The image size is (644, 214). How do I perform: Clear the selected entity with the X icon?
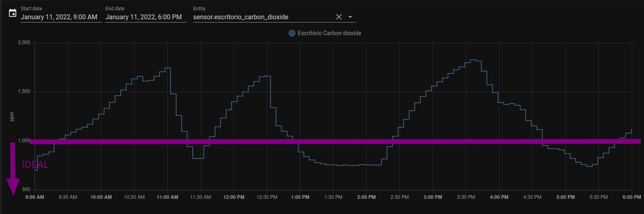(x=339, y=17)
